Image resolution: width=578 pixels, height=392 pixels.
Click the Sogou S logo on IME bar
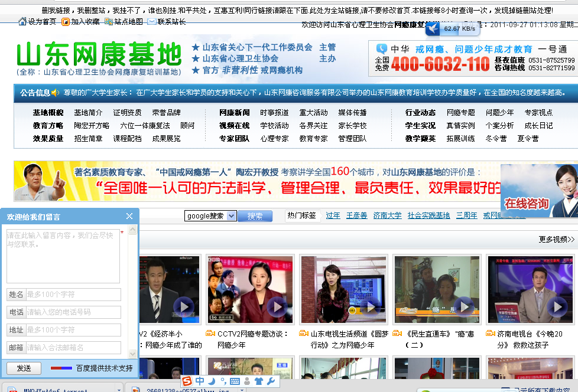point(187,381)
